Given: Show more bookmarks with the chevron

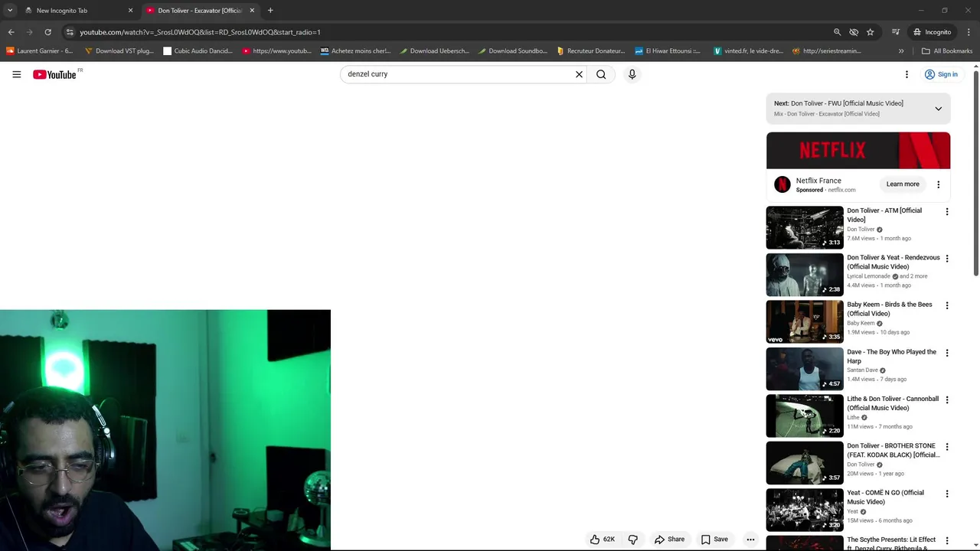Looking at the screenshot, I should (901, 51).
